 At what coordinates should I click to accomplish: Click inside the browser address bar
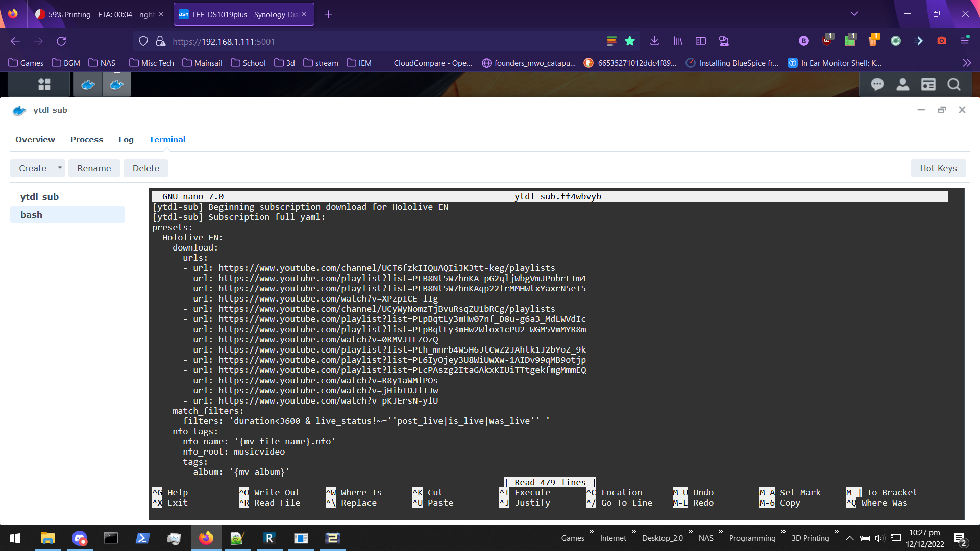coord(357,41)
